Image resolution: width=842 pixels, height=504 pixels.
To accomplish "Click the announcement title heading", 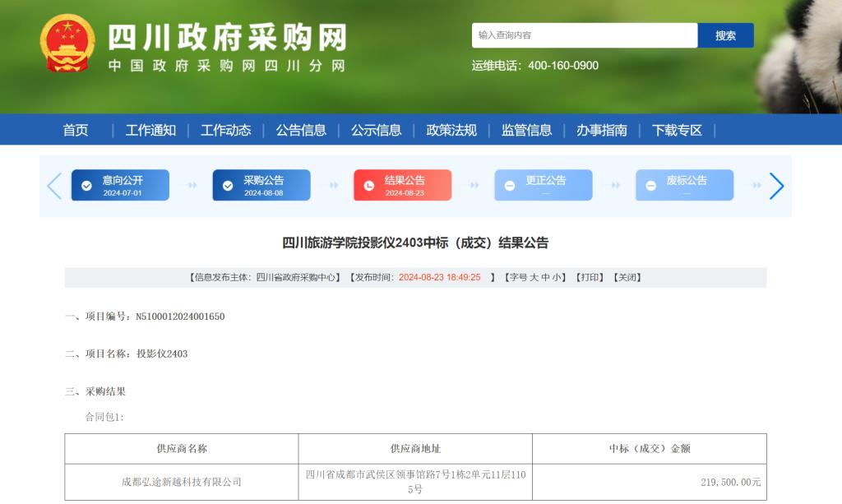I will 415,243.
